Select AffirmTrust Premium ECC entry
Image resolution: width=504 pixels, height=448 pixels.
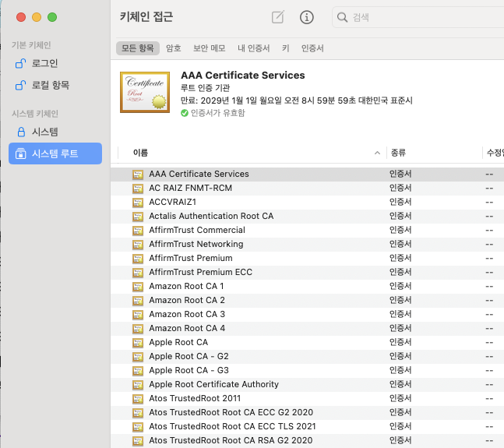200,272
